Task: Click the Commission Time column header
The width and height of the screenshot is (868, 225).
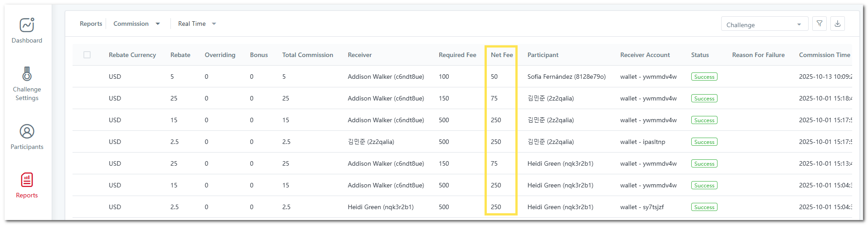Action: pyautogui.click(x=824, y=55)
